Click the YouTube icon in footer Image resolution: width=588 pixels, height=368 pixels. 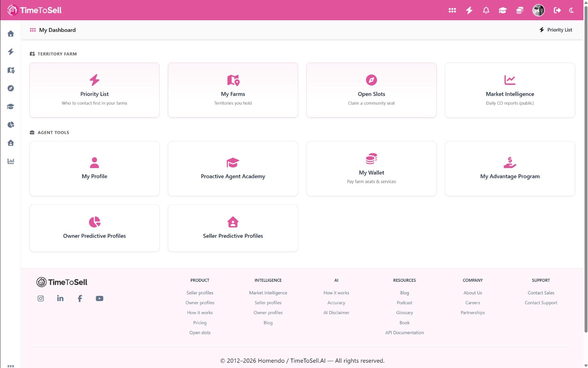[x=100, y=298]
